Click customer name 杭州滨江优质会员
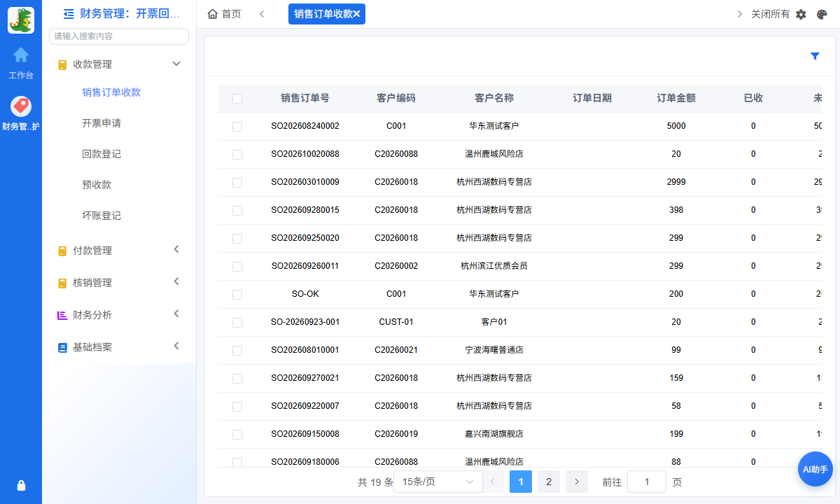 [x=494, y=266]
